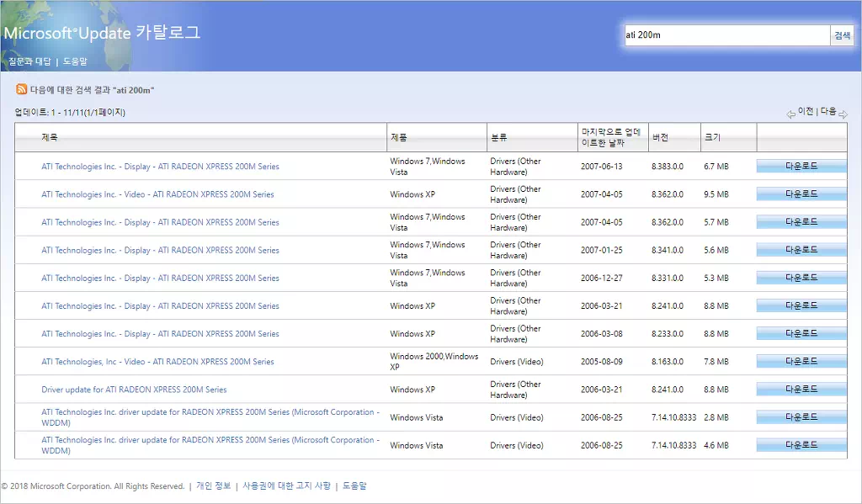
Task: Click the RSS feed icon beside search results
Action: [21, 89]
